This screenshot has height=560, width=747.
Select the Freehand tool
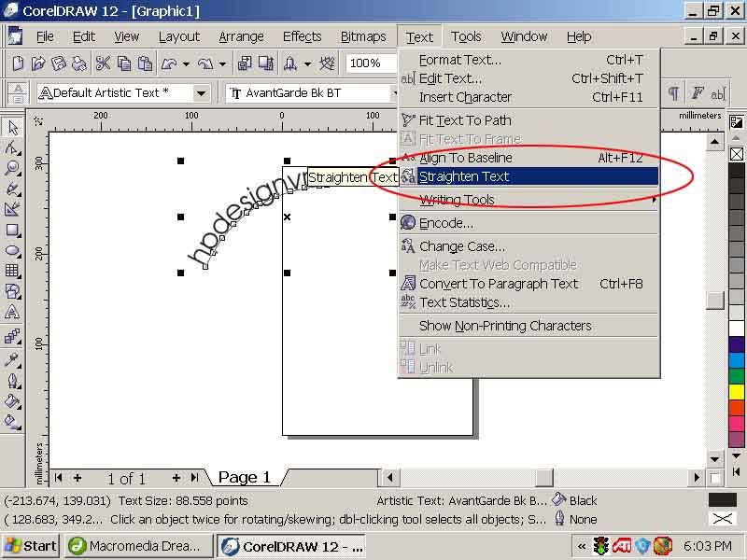coord(12,189)
